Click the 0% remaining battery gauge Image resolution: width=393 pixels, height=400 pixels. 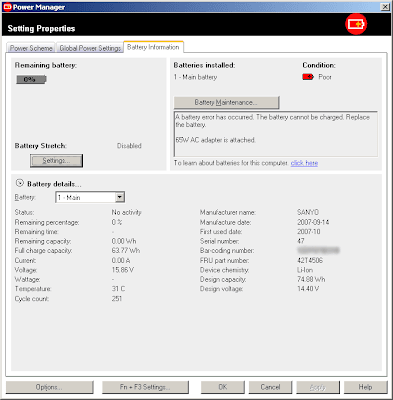[31, 79]
